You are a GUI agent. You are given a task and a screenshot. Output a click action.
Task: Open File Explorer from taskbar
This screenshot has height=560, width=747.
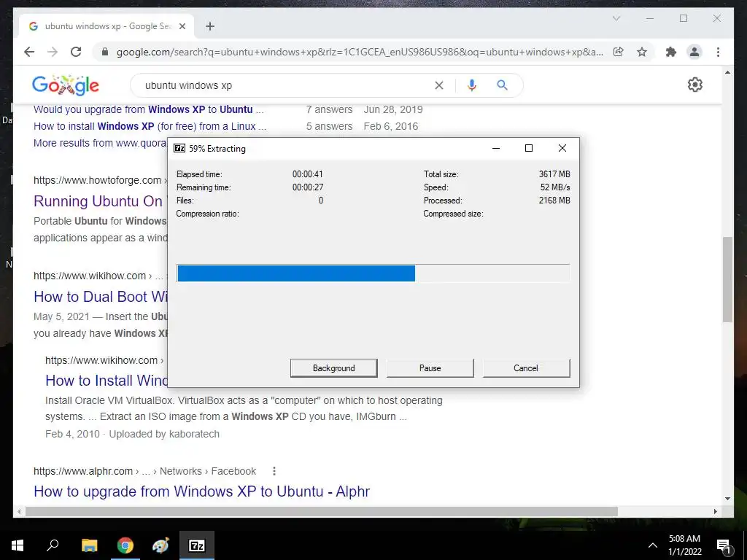point(89,545)
